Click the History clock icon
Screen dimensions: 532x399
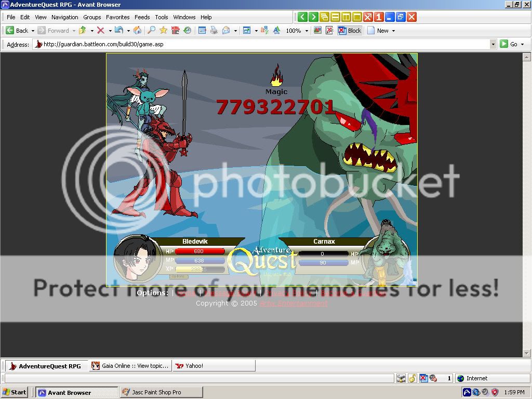pyautogui.click(x=187, y=31)
